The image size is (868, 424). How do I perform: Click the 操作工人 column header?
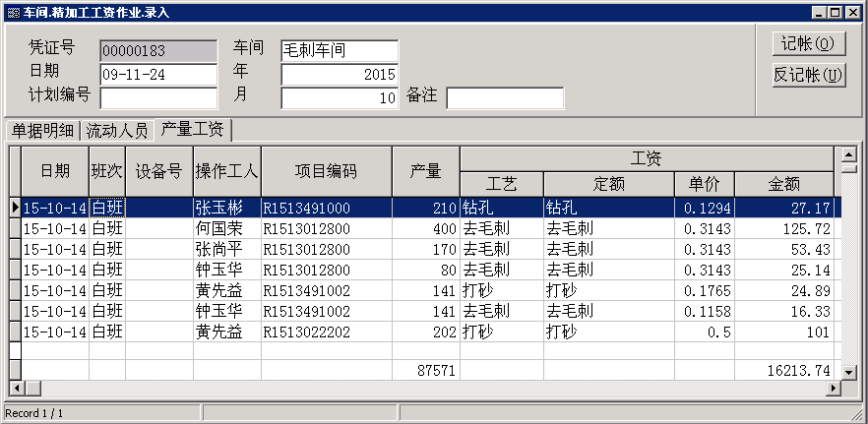tap(226, 170)
